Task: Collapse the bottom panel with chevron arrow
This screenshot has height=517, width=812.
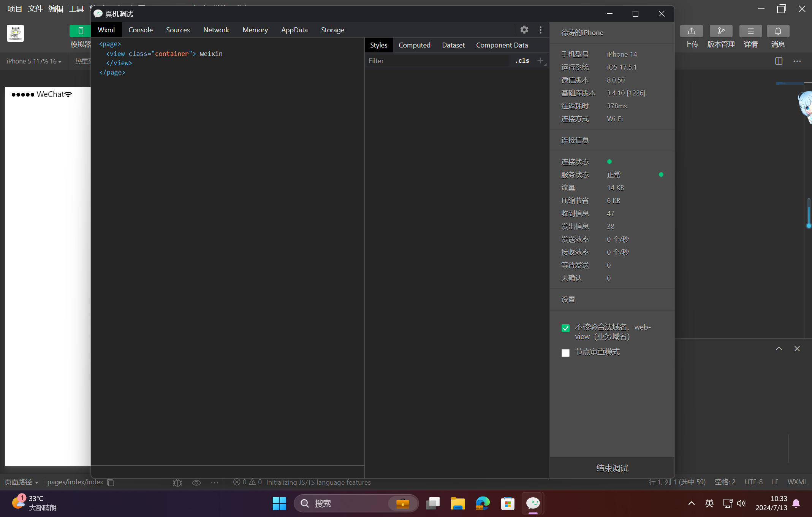Action: [779, 349]
